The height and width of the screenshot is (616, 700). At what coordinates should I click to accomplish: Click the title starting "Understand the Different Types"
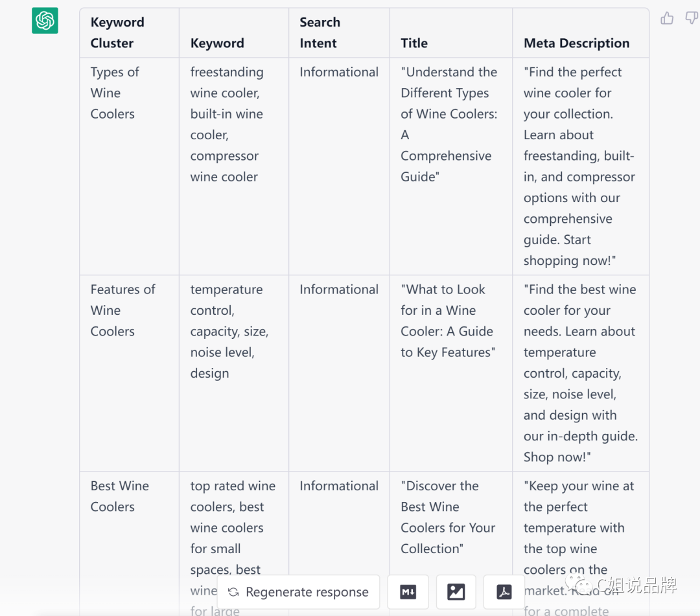(449, 124)
